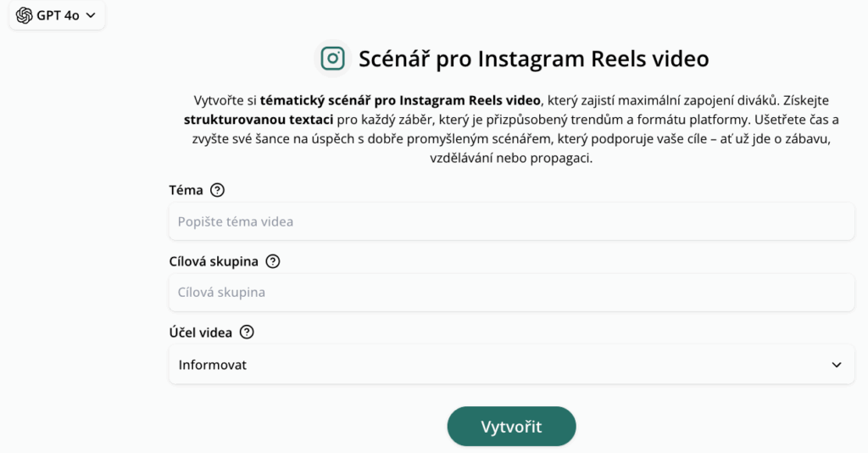Focus the Popište téma videa input field
Viewport: 868px width, 453px height.
[x=511, y=221]
